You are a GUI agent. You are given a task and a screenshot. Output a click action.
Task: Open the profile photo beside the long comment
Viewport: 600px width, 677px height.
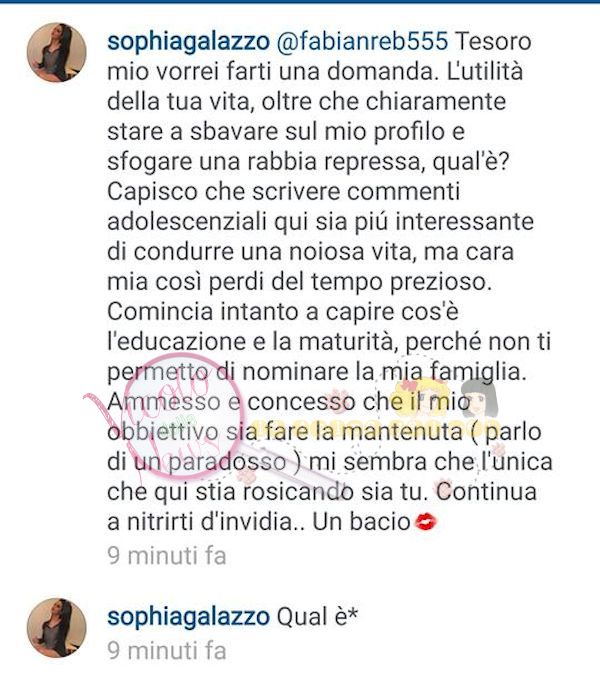pos(57,52)
